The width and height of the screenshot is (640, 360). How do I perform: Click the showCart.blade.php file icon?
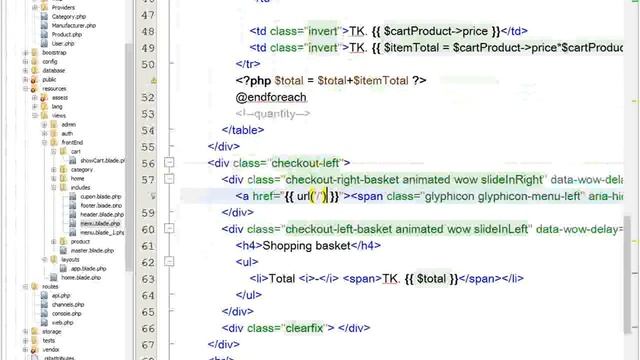[73, 161]
